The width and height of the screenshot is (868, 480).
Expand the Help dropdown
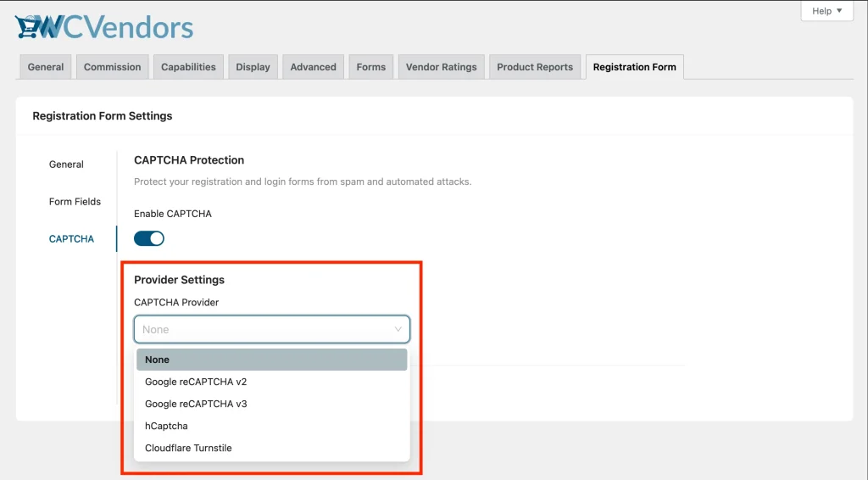[x=826, y=11]
